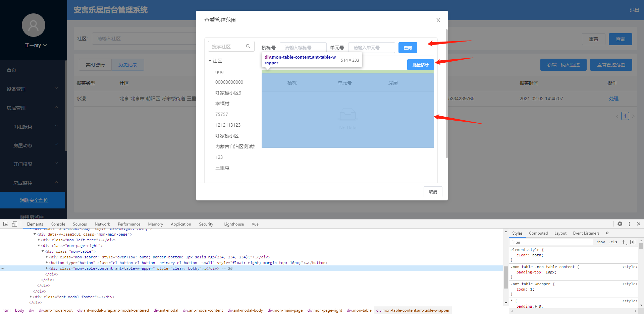Click the 批量移除 button
The height and width of the screenshot is (314, 644).
(x=421, y=65)
